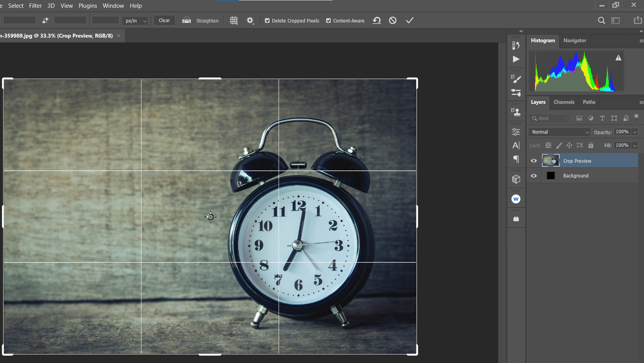
Task: Switch to the Channels tab
Action: 564,102
